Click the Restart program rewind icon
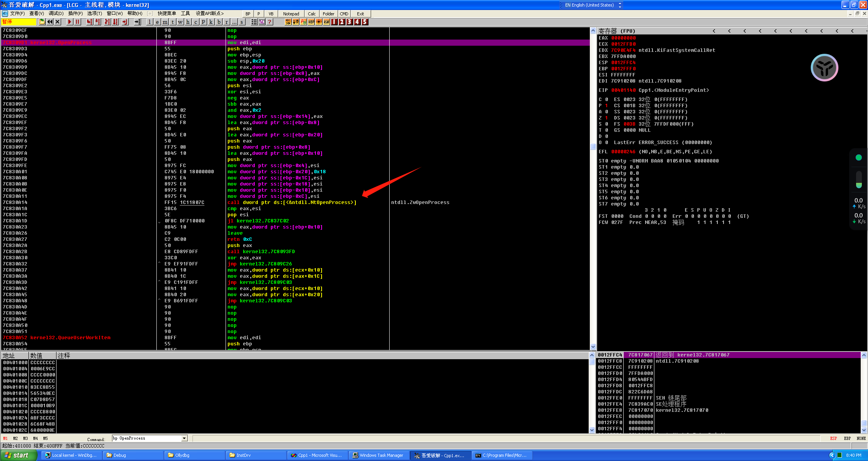868x461 pixels. pos(50,22)
